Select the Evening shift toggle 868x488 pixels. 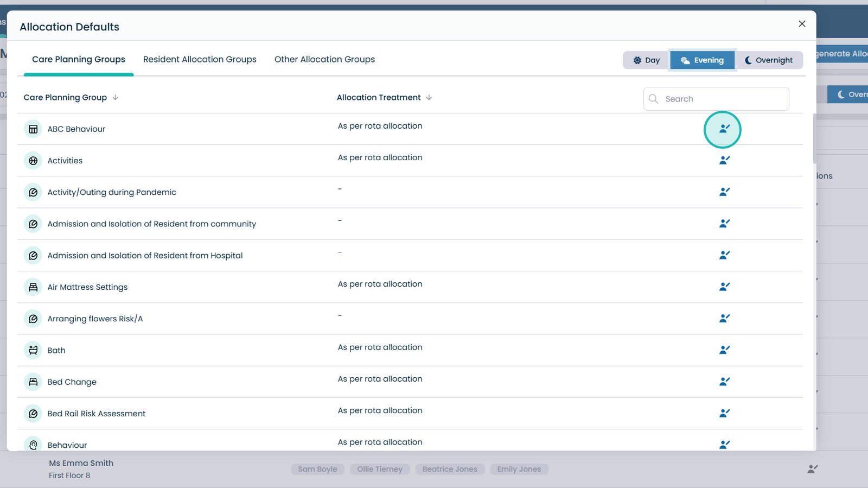click(x=702, y=60)
